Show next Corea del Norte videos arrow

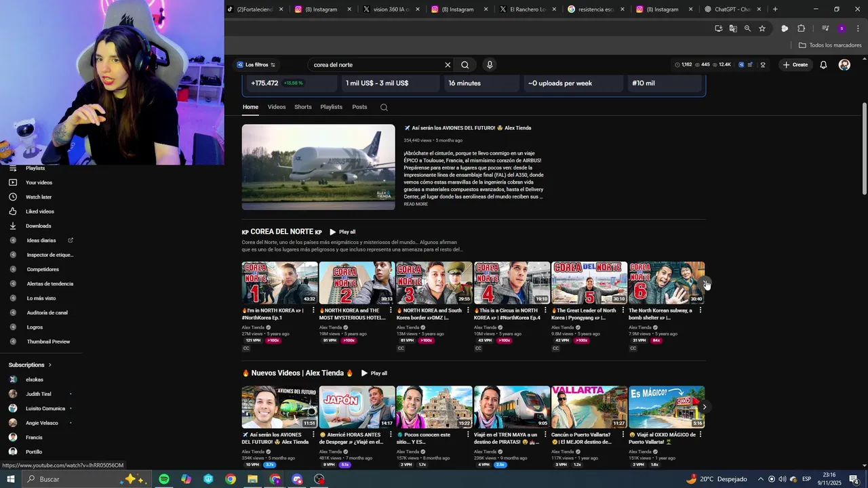click(x=705, y=283)
